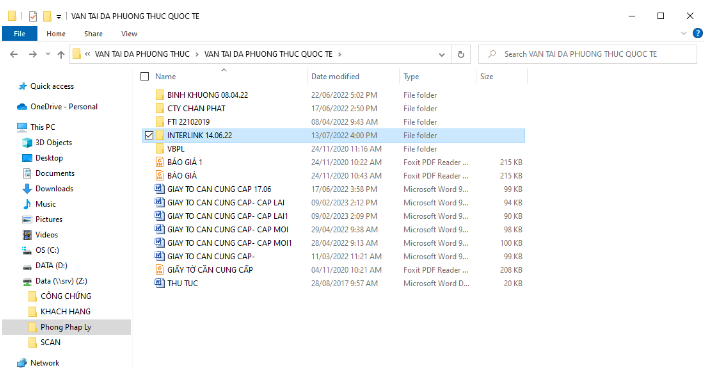Open Pictures in the navigation pane
This screenshot has height=368, width=712.
pos(49,219)
